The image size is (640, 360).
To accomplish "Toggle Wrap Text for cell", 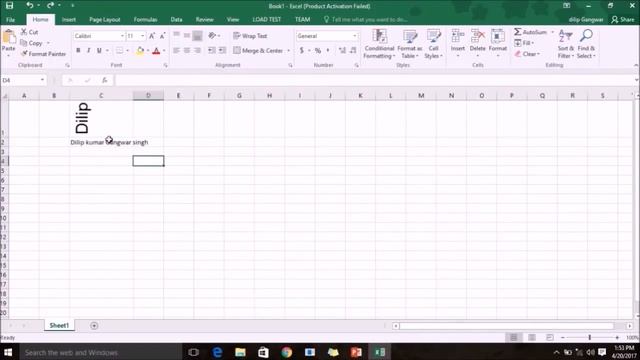I will (x=250, y=36).
